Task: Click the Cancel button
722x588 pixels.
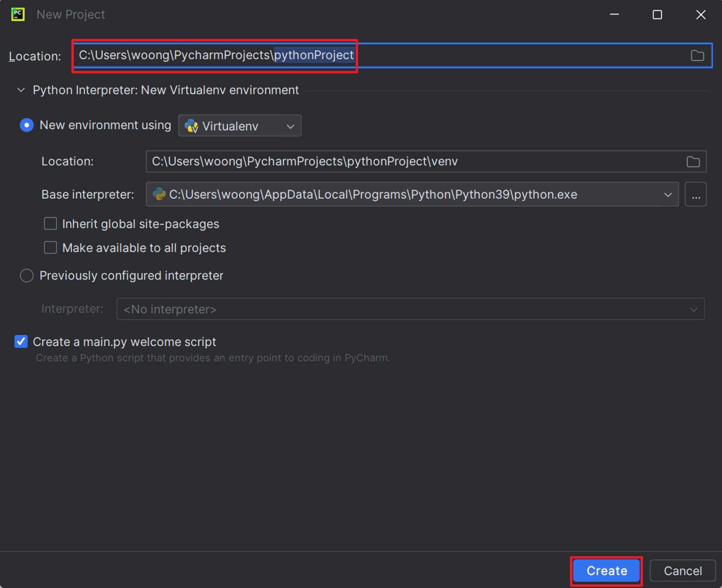Action: coord(682,571)
